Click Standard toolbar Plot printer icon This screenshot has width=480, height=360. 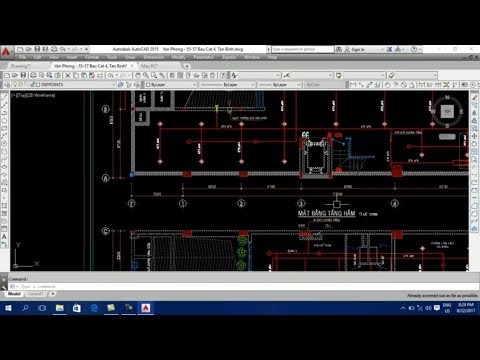(x=33, y=75)
